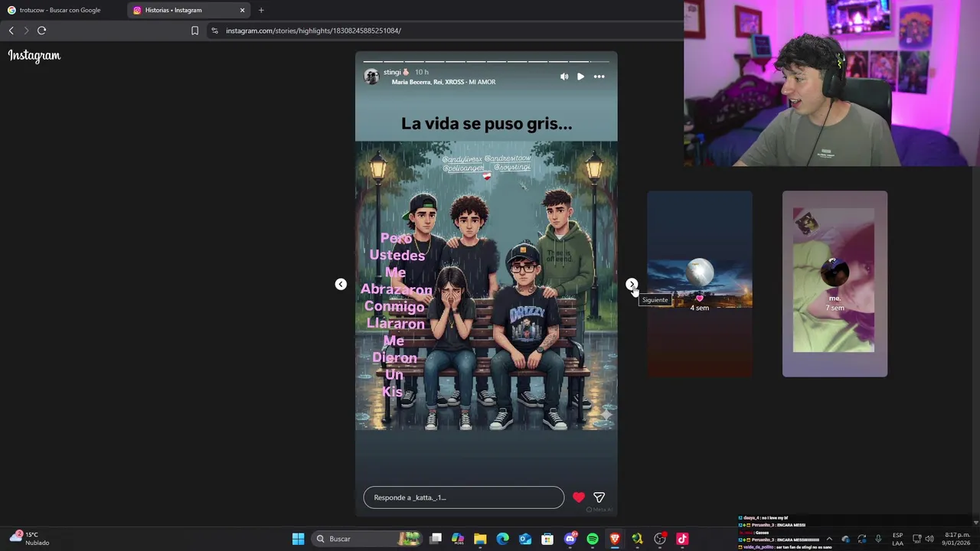Like the story with the red heart
Viewport: 980px width, 551px height.
pyautogui.click(x=579, y=497)
